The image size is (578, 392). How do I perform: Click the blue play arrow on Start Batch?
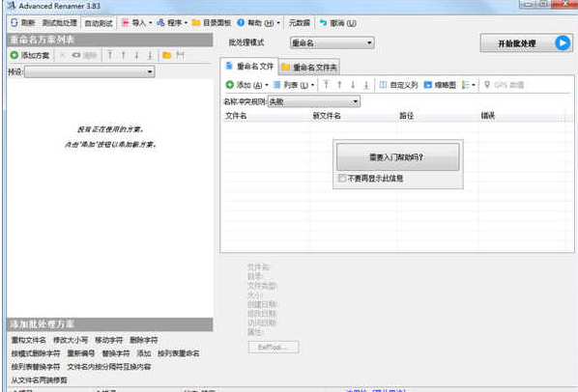(x=563, y=43)
